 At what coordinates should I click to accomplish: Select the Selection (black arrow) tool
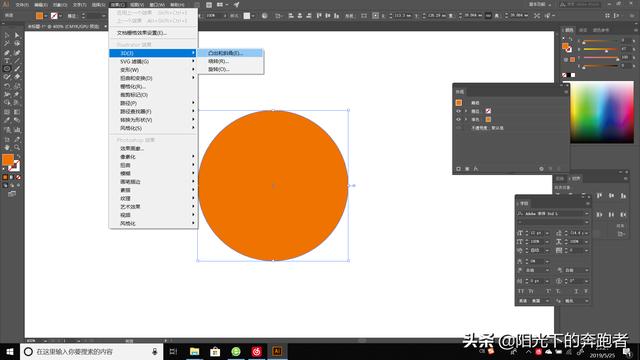coord(7,36)
